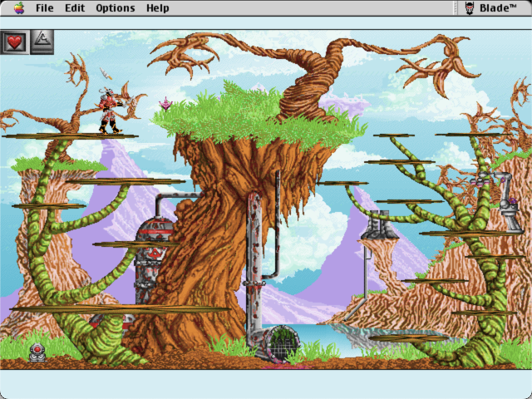Open the Help menu
This screenshot has width=532, height=399.
point(157,7)
